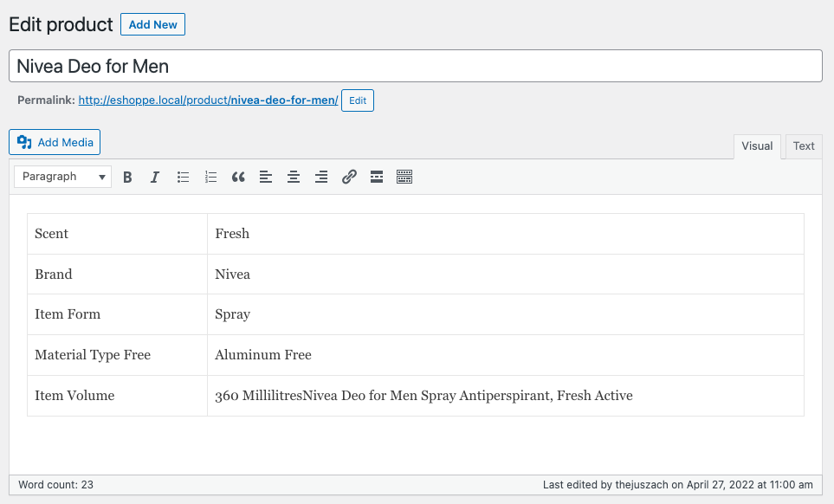The width and height of the screenshot is (834, 504).
Task: Click the Brand table cell
Action: tap(117, 275)
